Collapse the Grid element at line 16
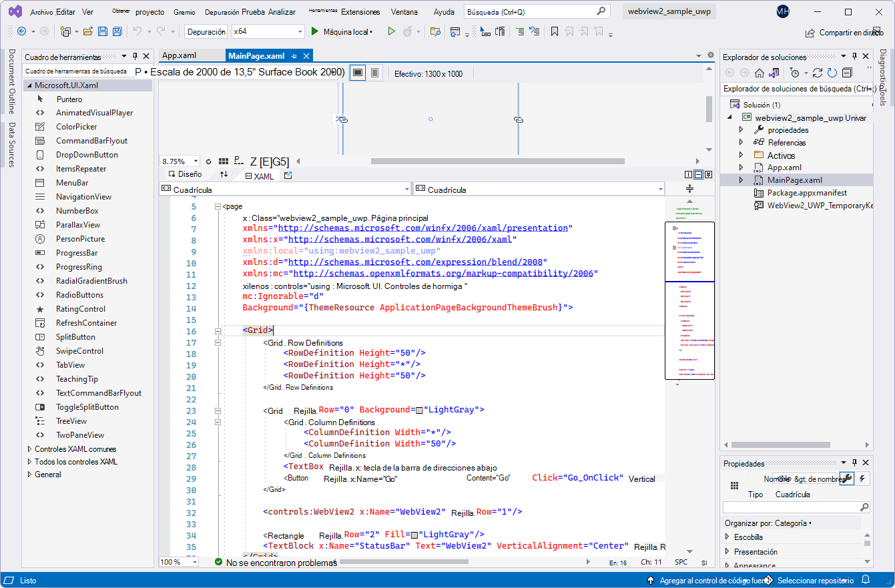Image resolution: width=895 pixels, height=588 pixels. tap(218, 330)
